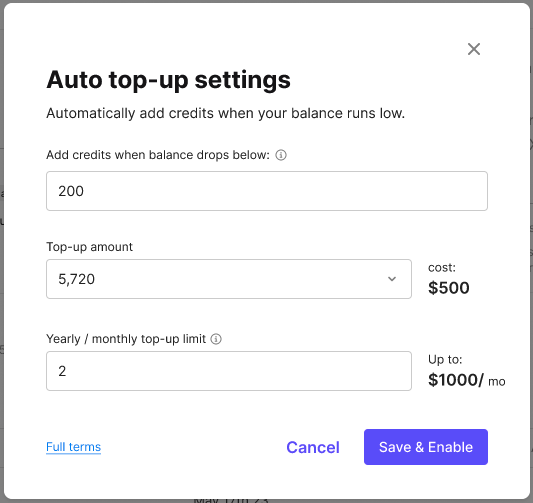
Task: Click the 'Auto top-up settings' heading
Action: point(168,80)
